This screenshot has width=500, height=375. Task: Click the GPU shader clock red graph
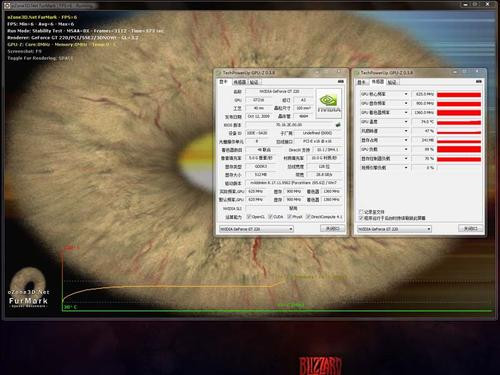pos(459,113)
